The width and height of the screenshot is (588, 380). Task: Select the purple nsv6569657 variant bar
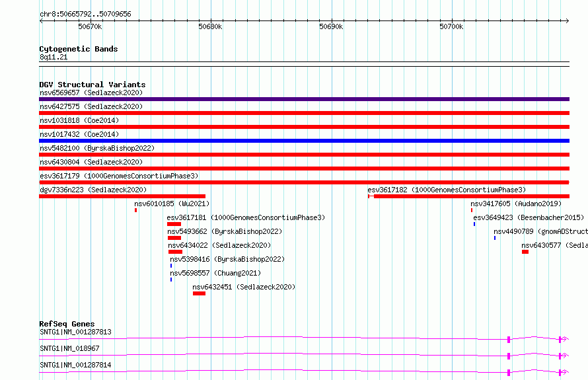click(304, 99)
